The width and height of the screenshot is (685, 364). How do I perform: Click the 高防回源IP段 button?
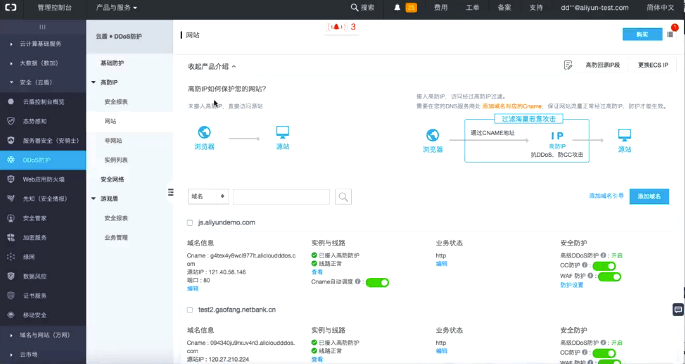click(603, 65)
